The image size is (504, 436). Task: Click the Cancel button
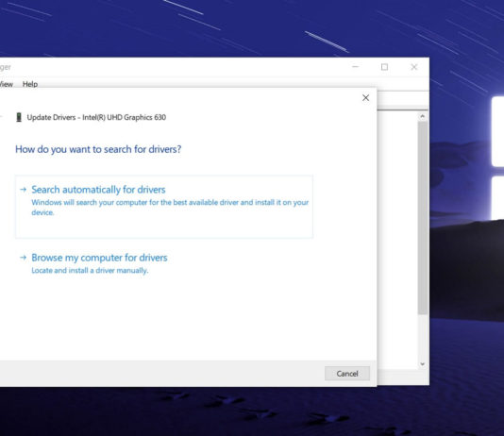347,374
